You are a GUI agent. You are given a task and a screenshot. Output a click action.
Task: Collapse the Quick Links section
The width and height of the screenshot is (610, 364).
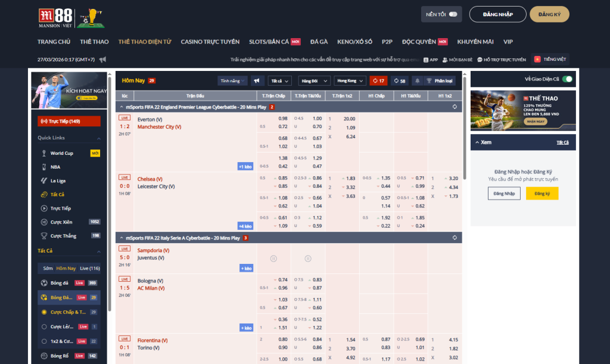click(99, 138)
